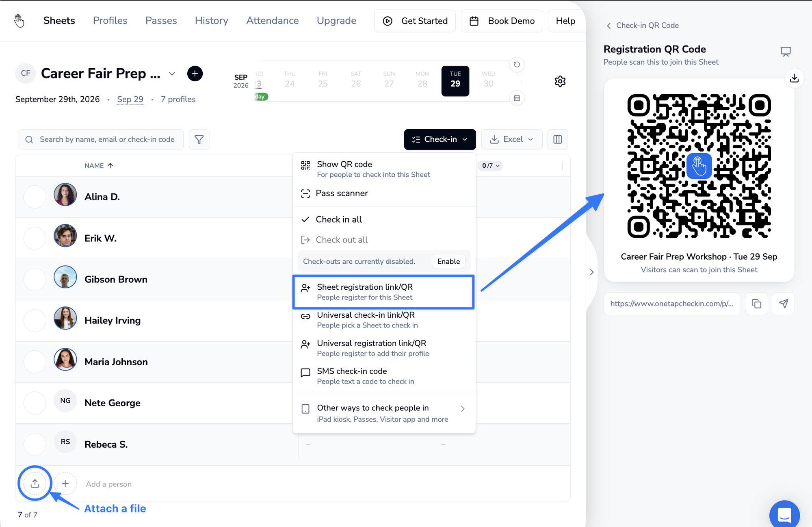Viewport: 812px width, 527px height.
Task: Open the Attendance tab
Action: (273, 21)
